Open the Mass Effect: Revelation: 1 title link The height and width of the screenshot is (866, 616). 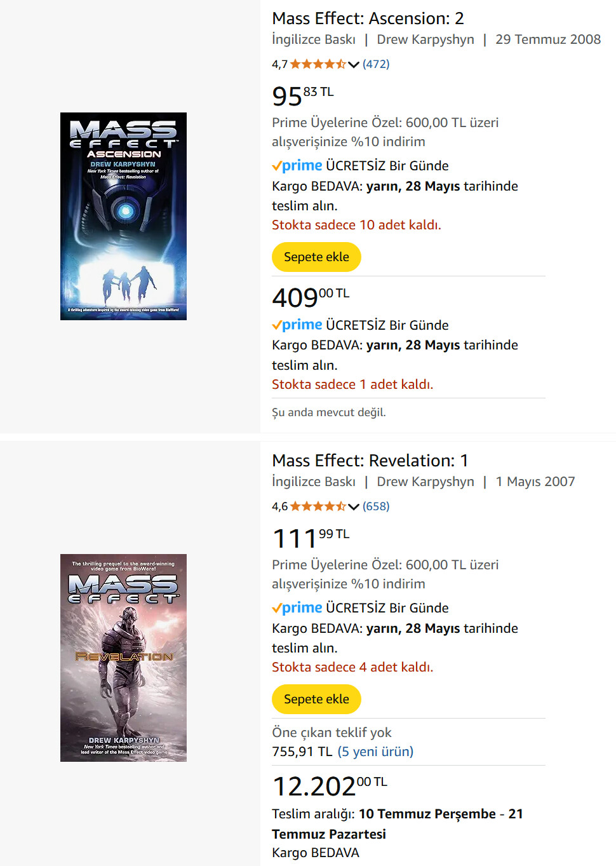click(x=370, y=461)
